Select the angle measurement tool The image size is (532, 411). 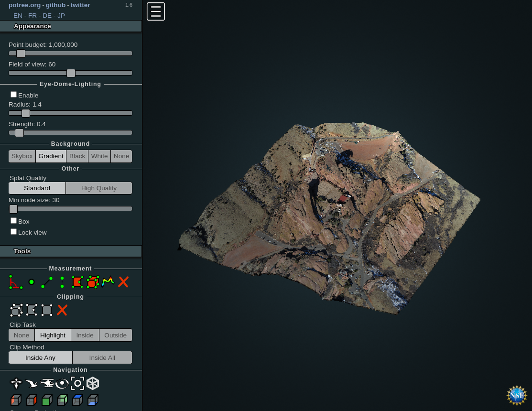coord(15,282)
